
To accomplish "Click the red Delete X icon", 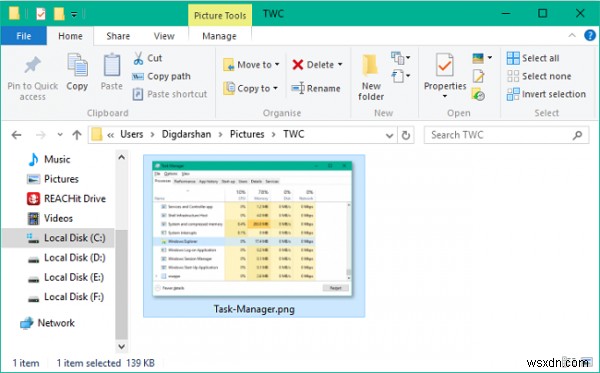I will 297,65.
